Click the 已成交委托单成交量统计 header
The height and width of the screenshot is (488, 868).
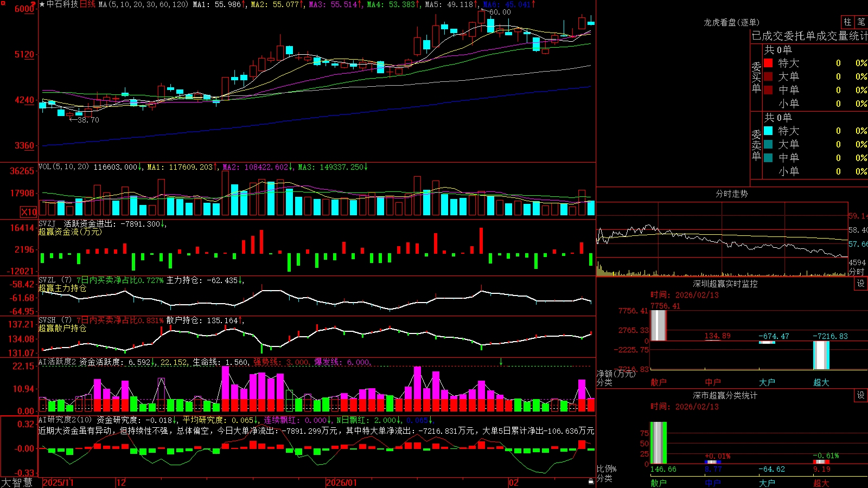pos(809,36)
